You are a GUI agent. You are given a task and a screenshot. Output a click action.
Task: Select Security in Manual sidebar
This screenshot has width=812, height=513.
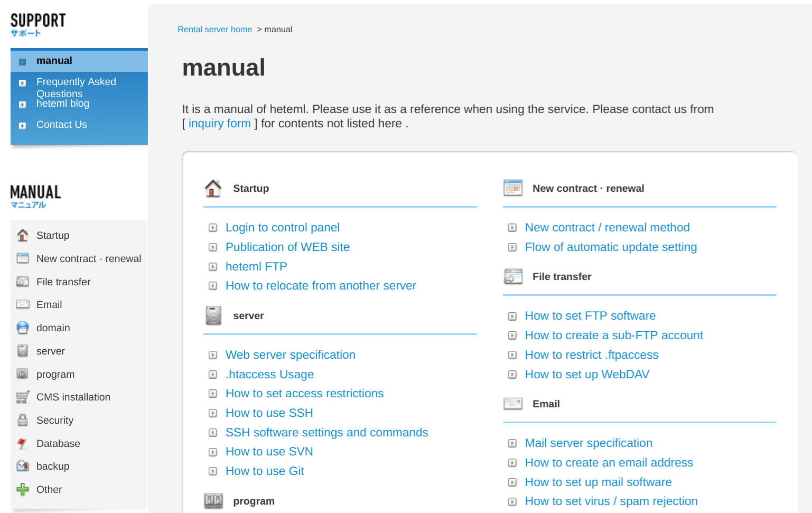click(55, 420)
